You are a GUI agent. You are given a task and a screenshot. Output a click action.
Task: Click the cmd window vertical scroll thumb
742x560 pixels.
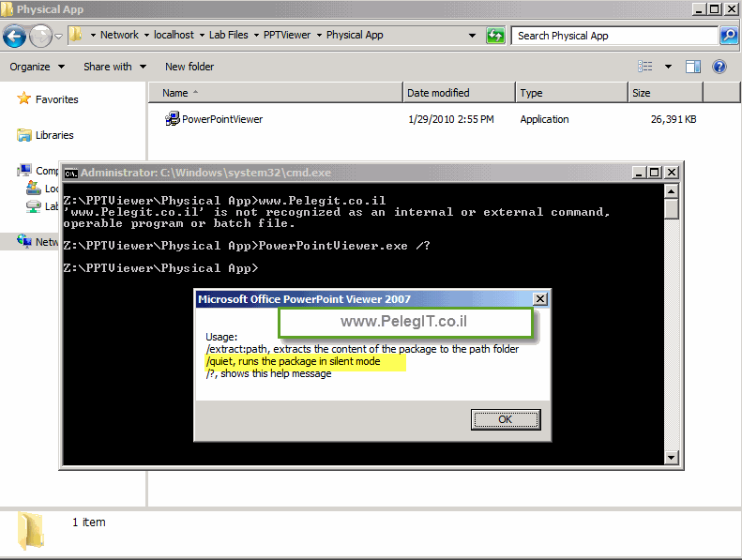[671, 209]
